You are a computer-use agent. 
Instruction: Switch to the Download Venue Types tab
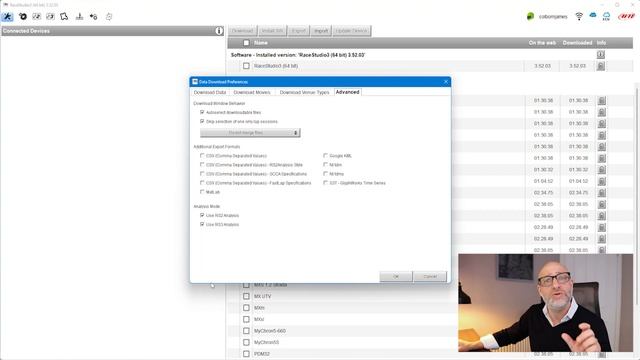click(x=304, y=92)
